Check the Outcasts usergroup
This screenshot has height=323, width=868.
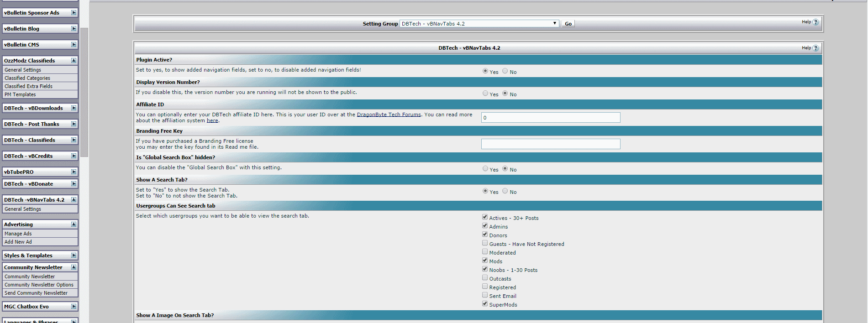click(x=485, y=278)
